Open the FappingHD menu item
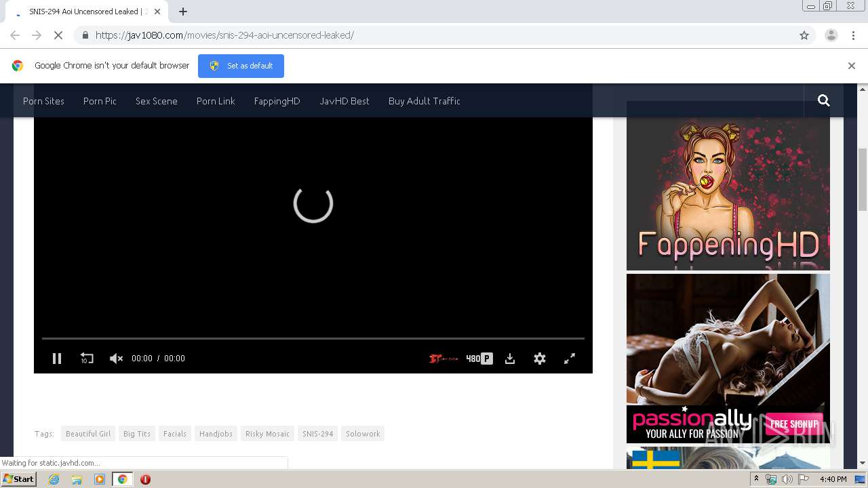868x488 pixels. [x=277, y=101]
